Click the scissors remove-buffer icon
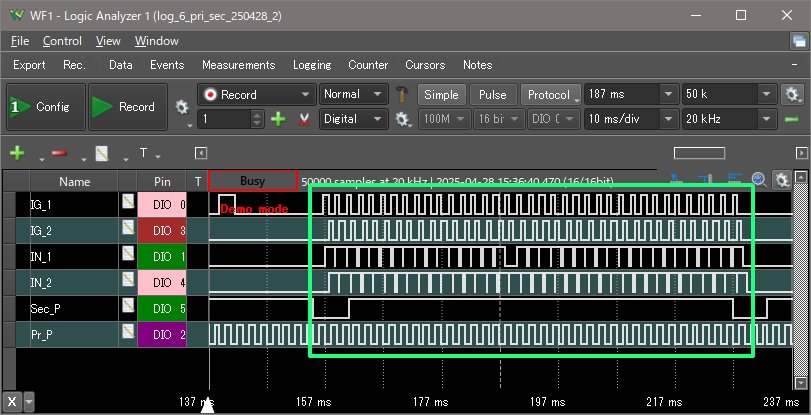Viewport: 811px width, 415px height. tap(304, 120)
